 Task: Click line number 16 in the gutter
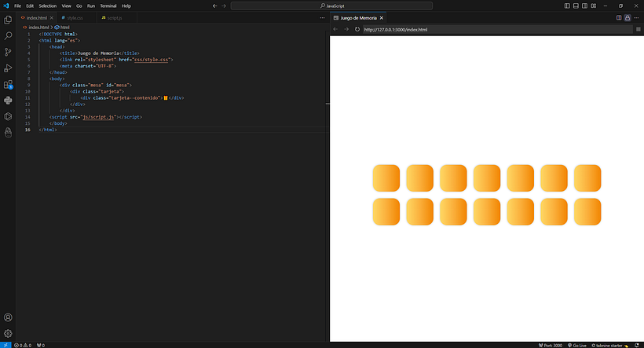[x=27, y=130]
